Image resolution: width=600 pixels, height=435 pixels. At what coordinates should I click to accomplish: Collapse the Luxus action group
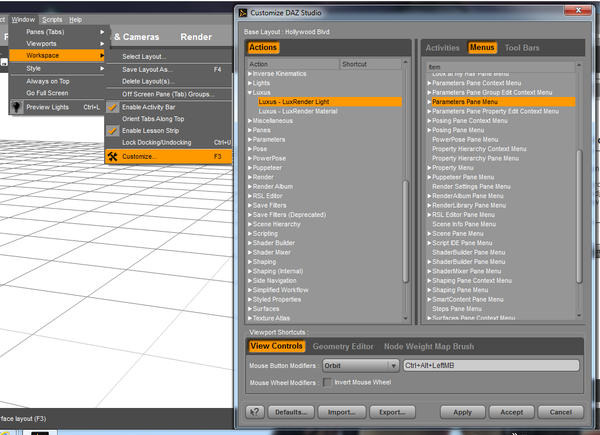coord(250,93)
